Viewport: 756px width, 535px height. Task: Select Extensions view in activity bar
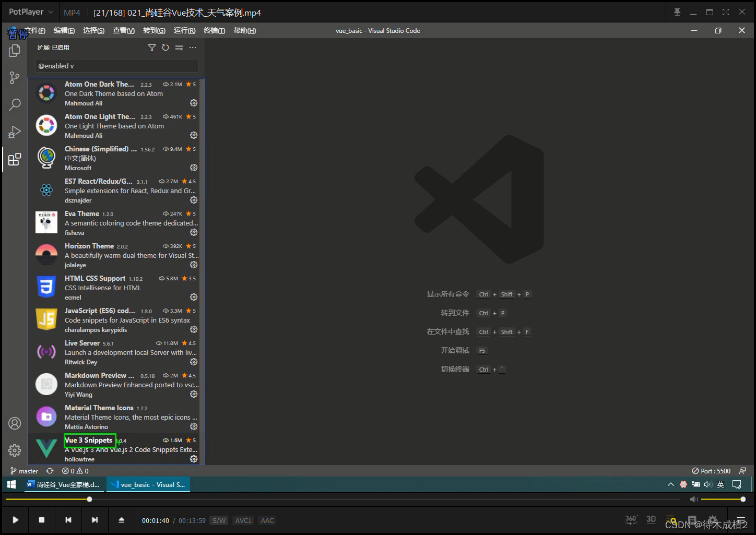15,159
